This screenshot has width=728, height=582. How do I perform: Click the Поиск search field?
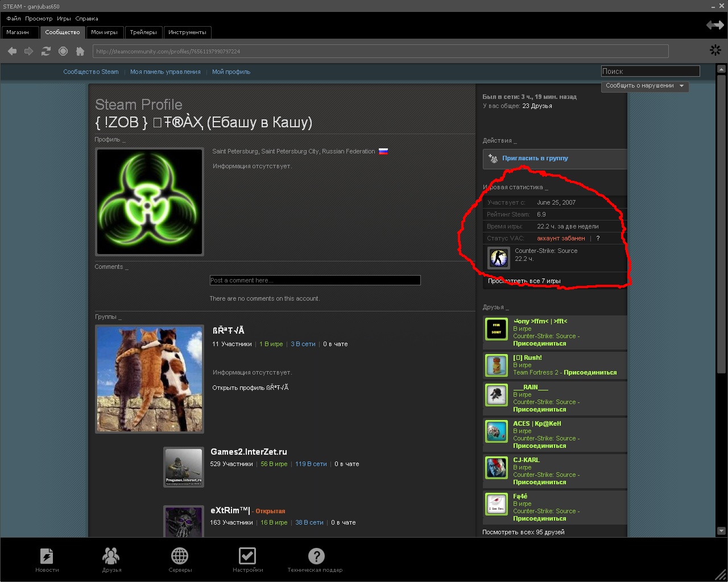pos(651,71)
